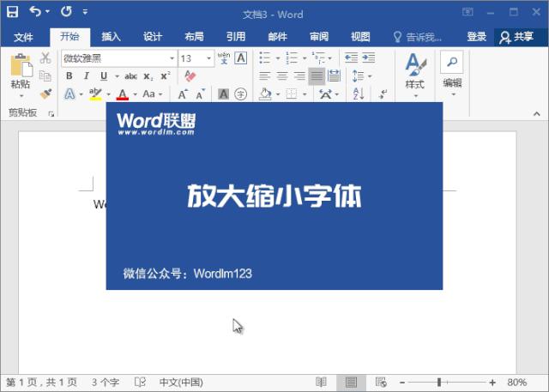Toggle bold formatting
549x392 pixels.
[x=69, y=76]
